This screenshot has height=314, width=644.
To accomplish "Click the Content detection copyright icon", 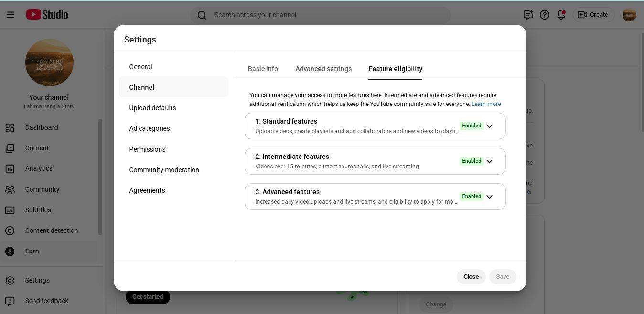I will click(x=10, y=230).
